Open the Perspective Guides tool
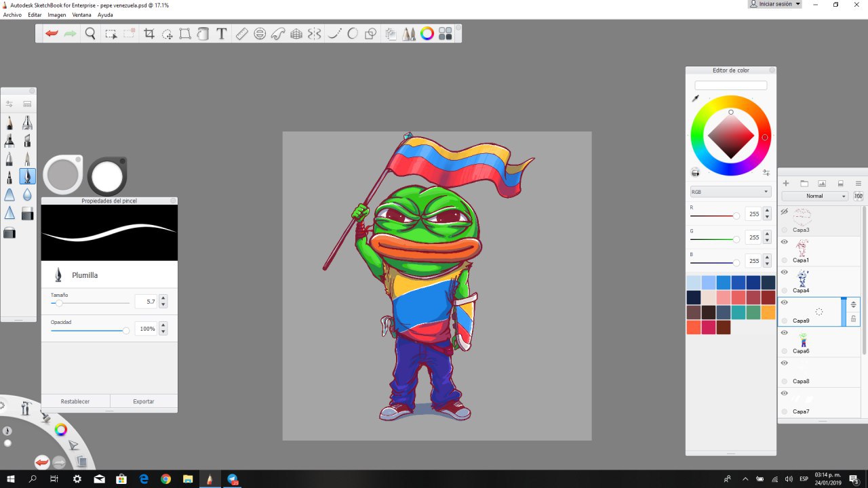The height and width of the screenshot is (488, 868). 296,33
